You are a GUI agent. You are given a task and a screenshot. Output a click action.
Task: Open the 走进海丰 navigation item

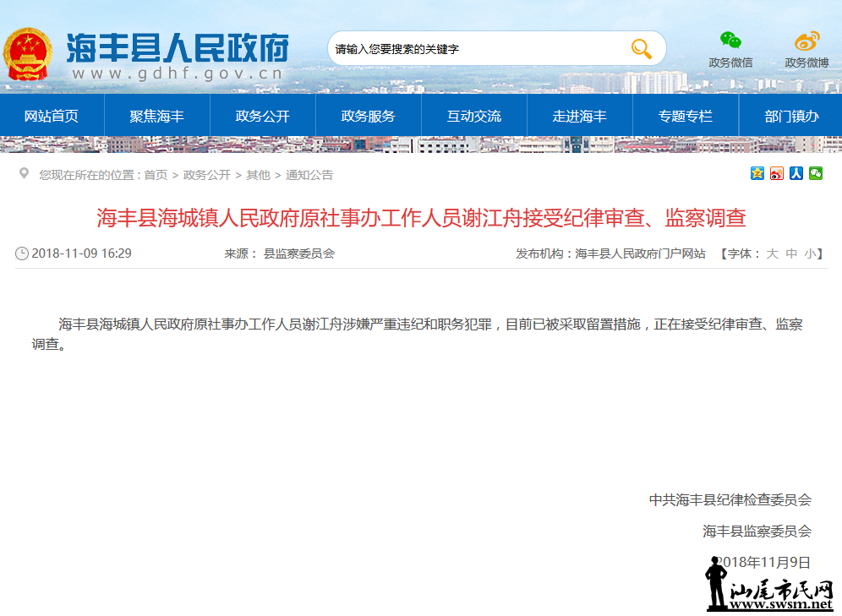tap(580, 116)
